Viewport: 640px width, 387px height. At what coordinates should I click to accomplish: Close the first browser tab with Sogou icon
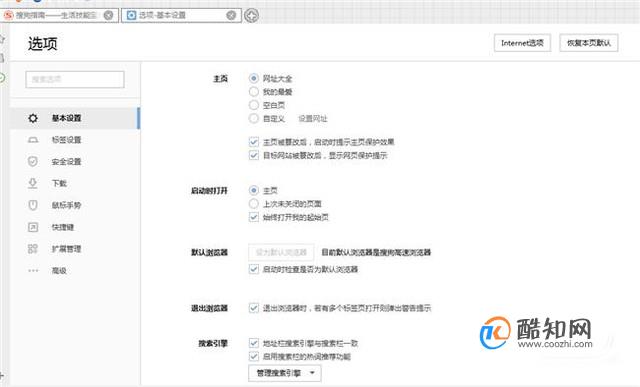tap(108, 16)
